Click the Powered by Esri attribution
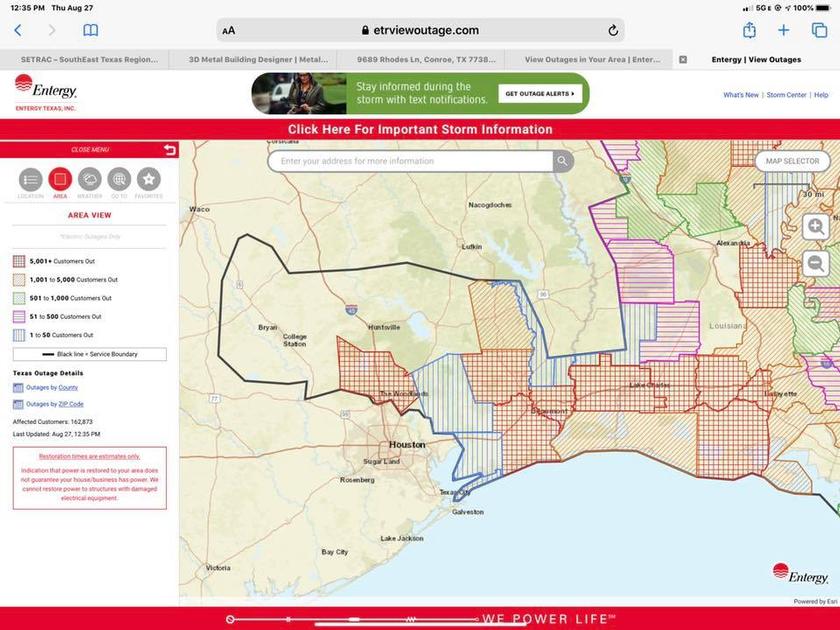 click(815, 602)
